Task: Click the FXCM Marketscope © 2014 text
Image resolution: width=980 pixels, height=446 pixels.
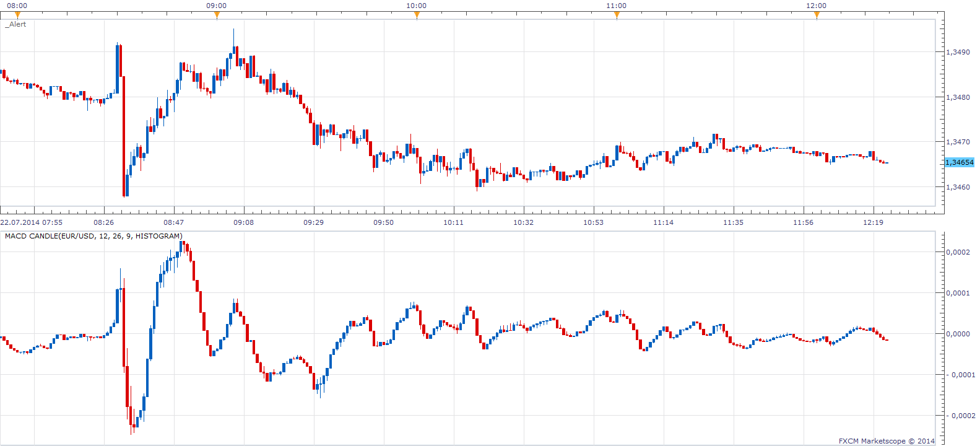Action: tap(887, 441)
